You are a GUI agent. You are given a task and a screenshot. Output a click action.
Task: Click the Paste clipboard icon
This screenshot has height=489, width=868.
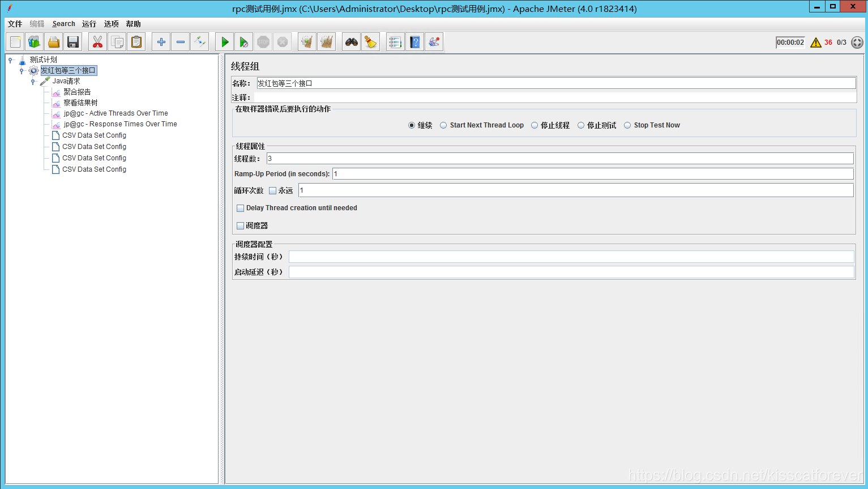(136, 42)
